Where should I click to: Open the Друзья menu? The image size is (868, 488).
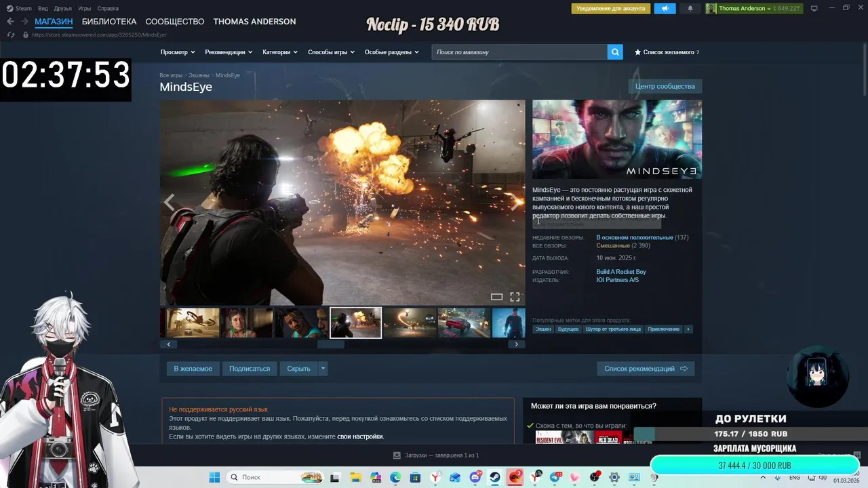pyautogui.click(x=63, y=8)
